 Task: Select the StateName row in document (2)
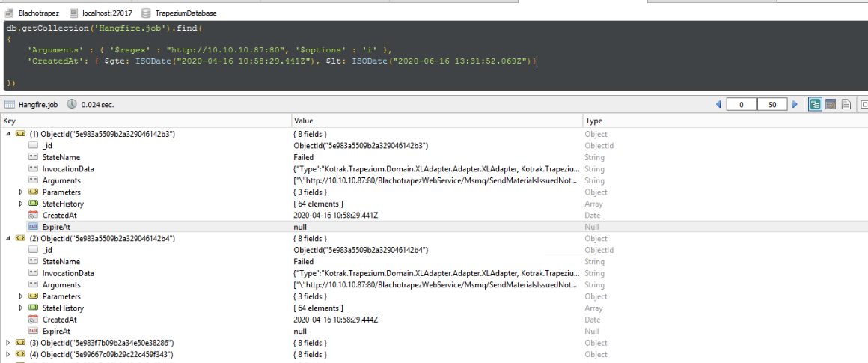tap(434, 261)
